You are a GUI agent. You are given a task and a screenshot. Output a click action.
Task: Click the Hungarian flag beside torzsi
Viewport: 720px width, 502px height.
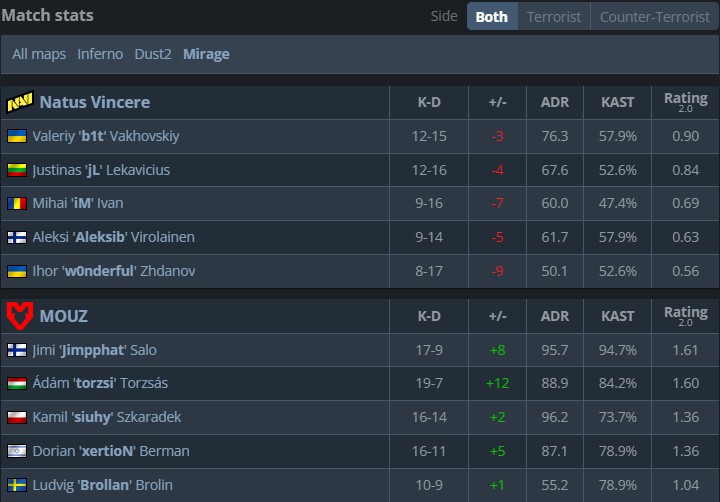click(x=17, y=384)
